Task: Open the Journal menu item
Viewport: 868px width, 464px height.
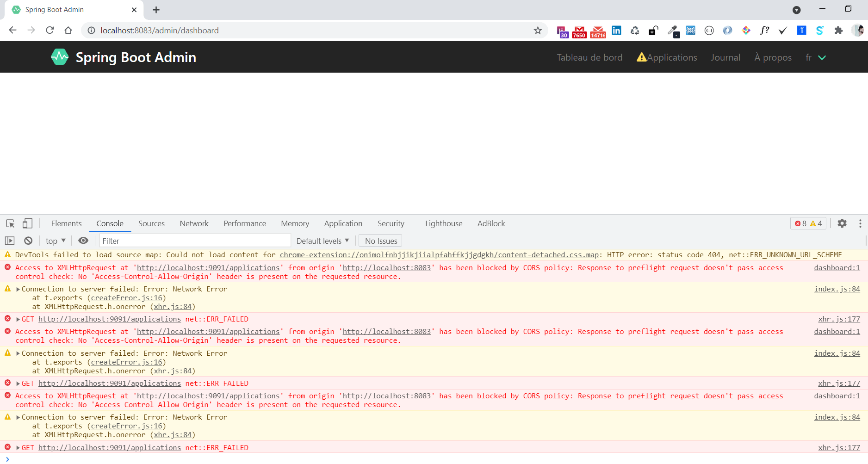Action: (725, 57)
